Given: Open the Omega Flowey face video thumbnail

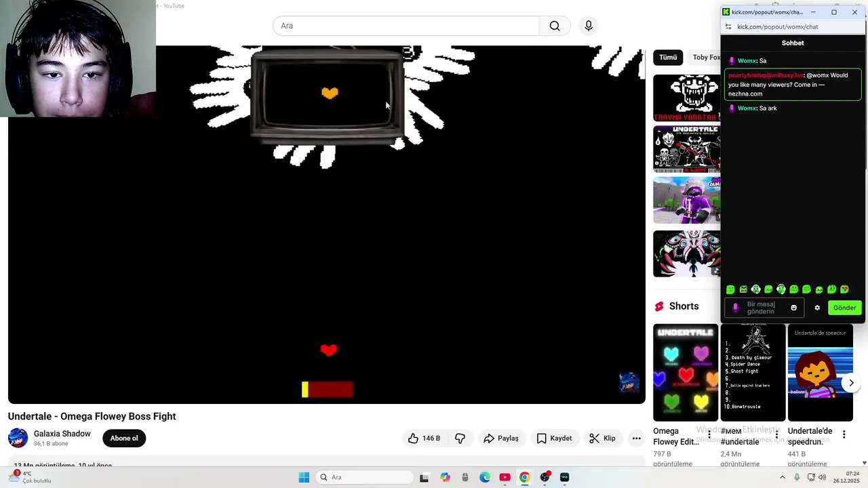Looking at the screenshot, I should (686, 253).
